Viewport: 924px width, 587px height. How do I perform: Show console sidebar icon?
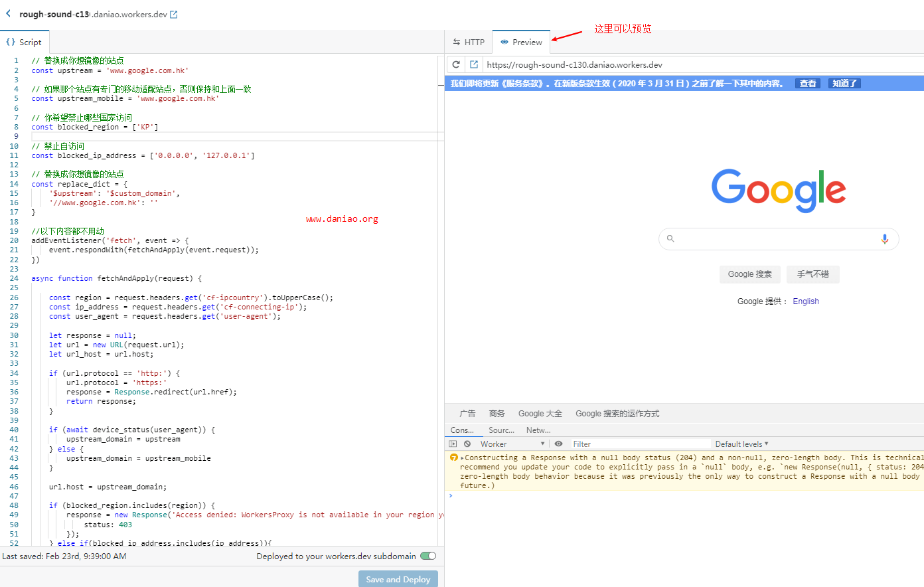click(x=453, y=444)
